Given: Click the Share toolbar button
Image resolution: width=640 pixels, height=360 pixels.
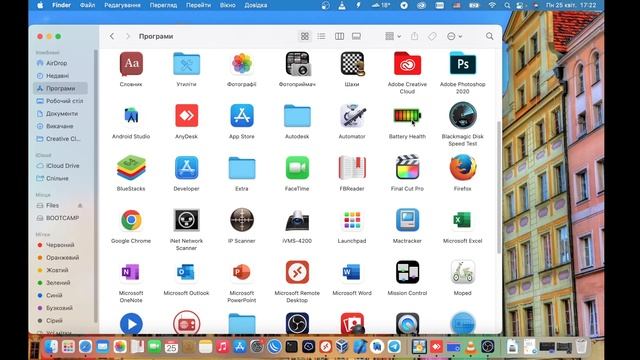Looking at the screenshot, I should point(415,36).
